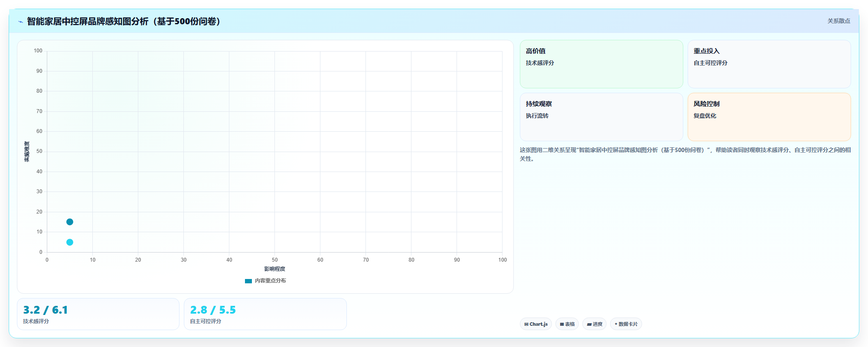Screen dimensions: 868x347
Task: Select the 表格 chip
Action: pyautogui.click(x=567, y=324)
